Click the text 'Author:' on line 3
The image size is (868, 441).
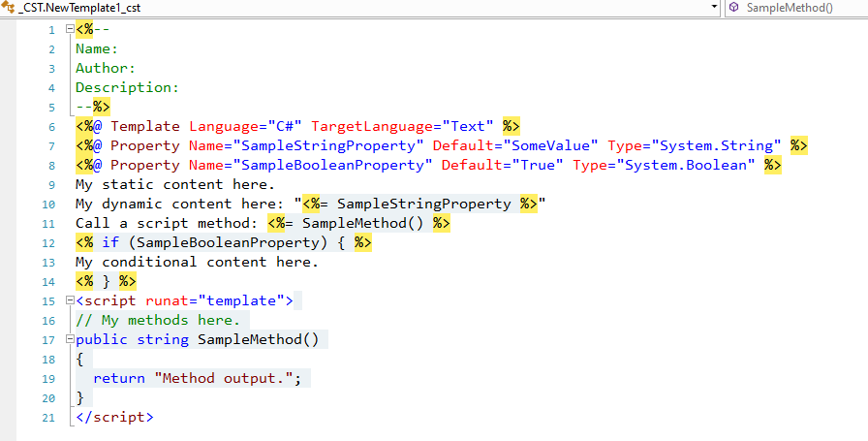point(106,68)
